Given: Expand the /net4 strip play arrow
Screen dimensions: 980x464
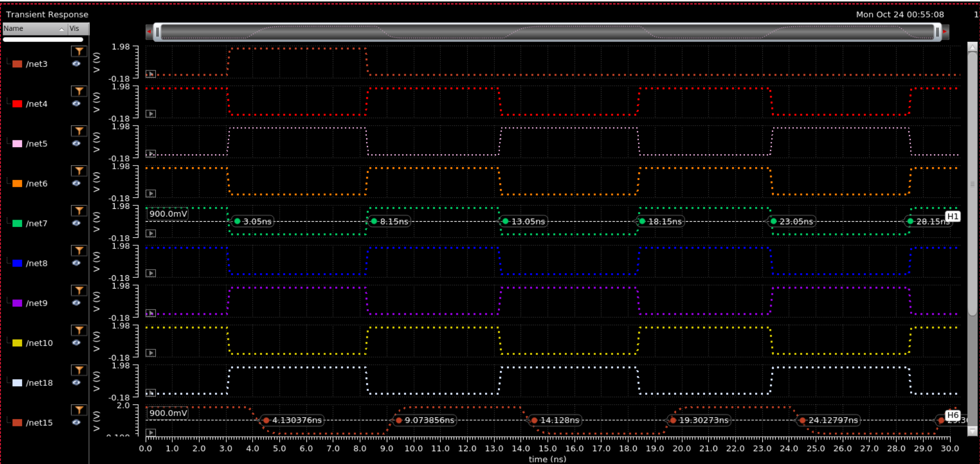Looking at the screenshot, I should point(151,114).
